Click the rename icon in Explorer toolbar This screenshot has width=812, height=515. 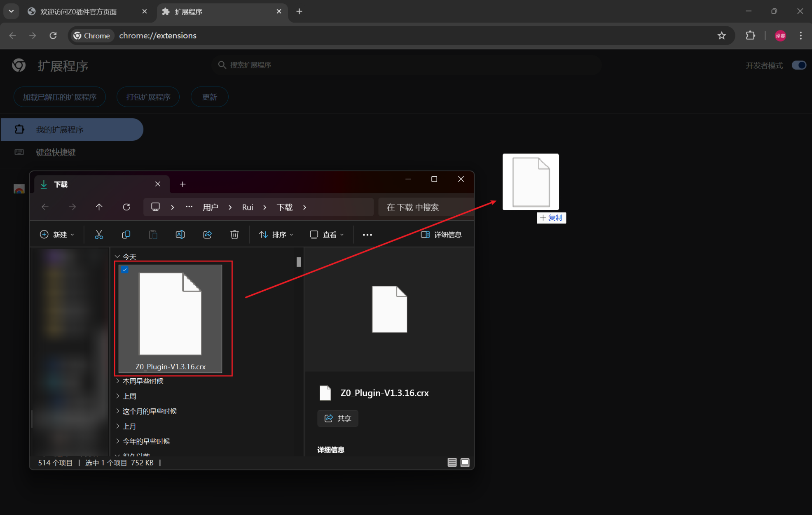click(180, 235)
